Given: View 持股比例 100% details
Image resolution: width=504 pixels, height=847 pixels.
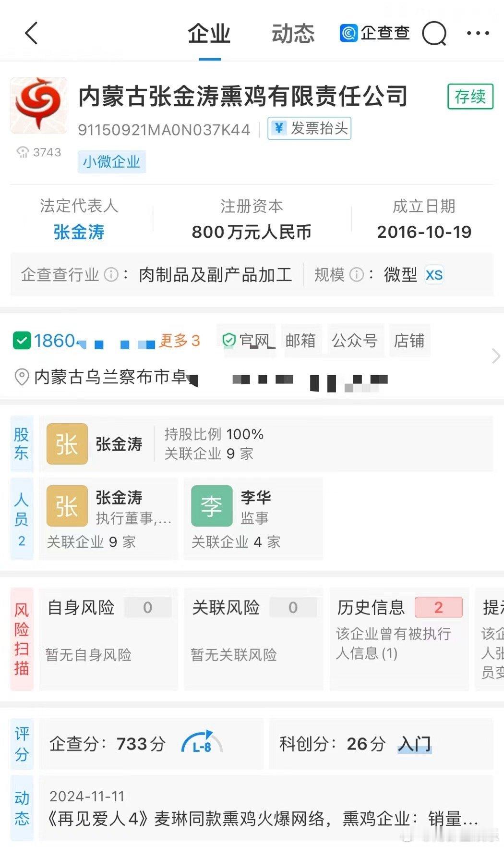Looking at the screenshot, I should (x=214, y=434).
